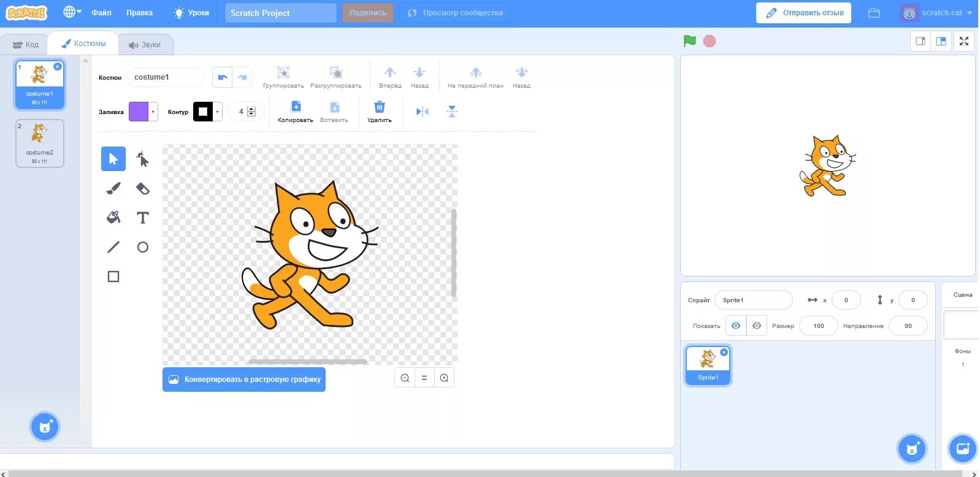This screenshot has width=980, height=477.
Task: Click the canvas horizontal scrollbar
Action: tap(308, 362)
